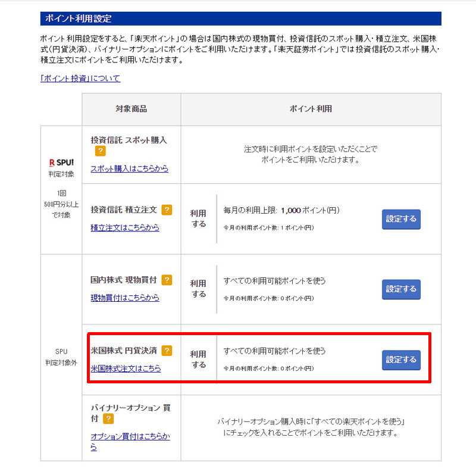Click the 利用する status in 米国株式 row
Image resolution: width=476 pixels, height=475 pixels.
198,359
